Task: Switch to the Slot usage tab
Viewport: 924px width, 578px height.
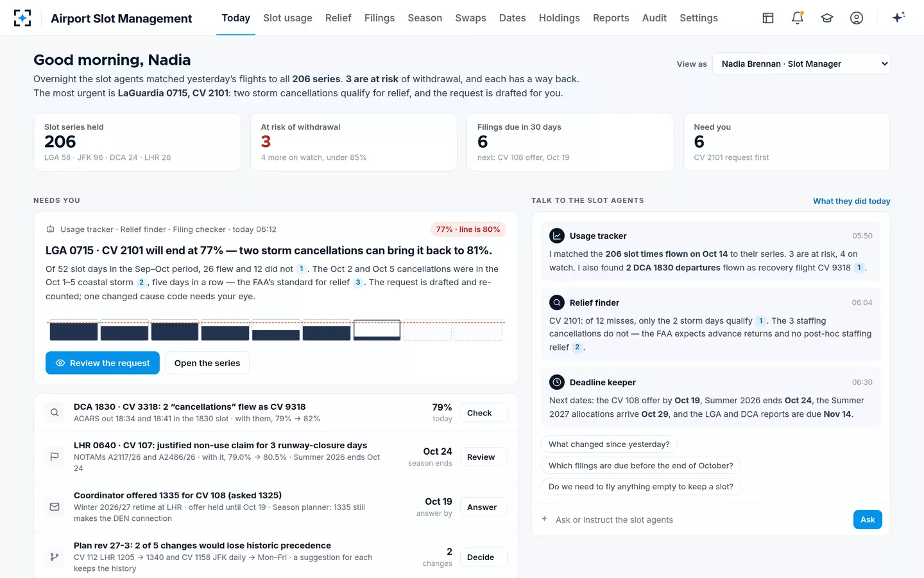Action: point(287,18)
